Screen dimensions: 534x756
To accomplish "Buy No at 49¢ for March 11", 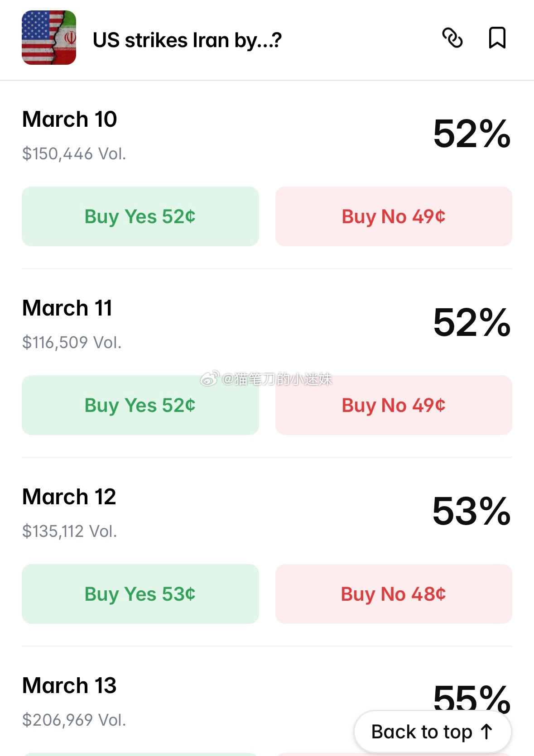I will click(394, 405).
